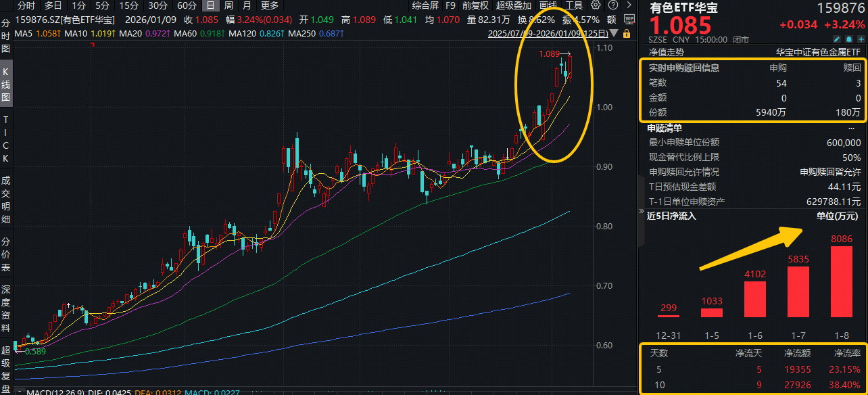
Task: Click the lock icon beside date range
Action: pyautogui.click(x=627, y=33)
